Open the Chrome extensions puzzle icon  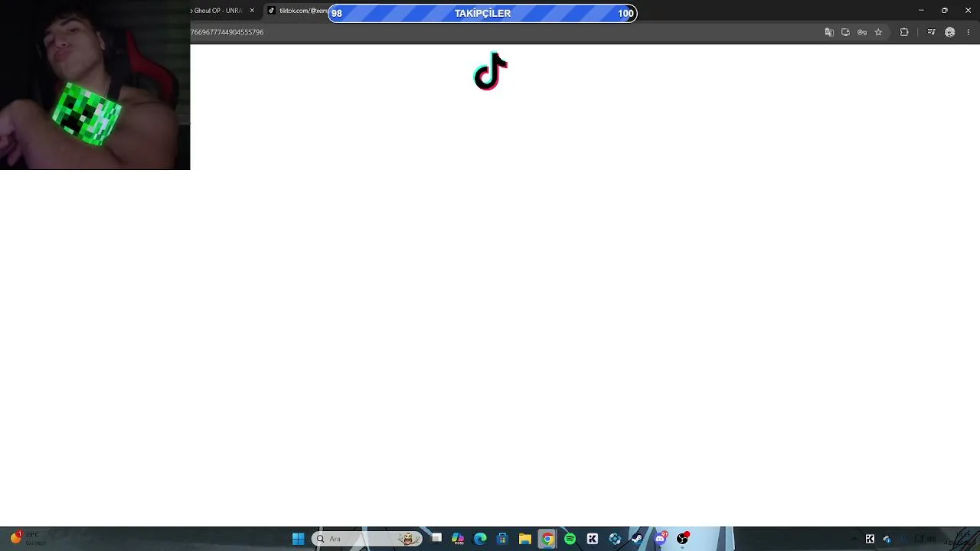(904, 32)
